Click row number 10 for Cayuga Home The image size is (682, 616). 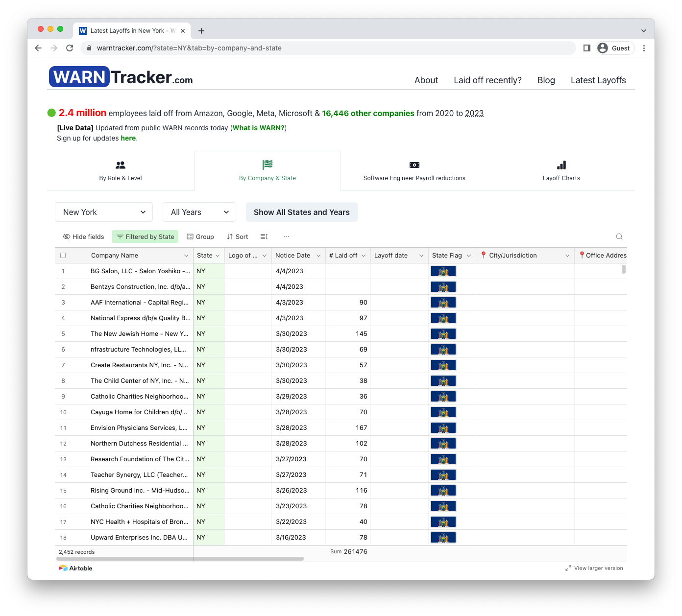[x=63, y=412]
